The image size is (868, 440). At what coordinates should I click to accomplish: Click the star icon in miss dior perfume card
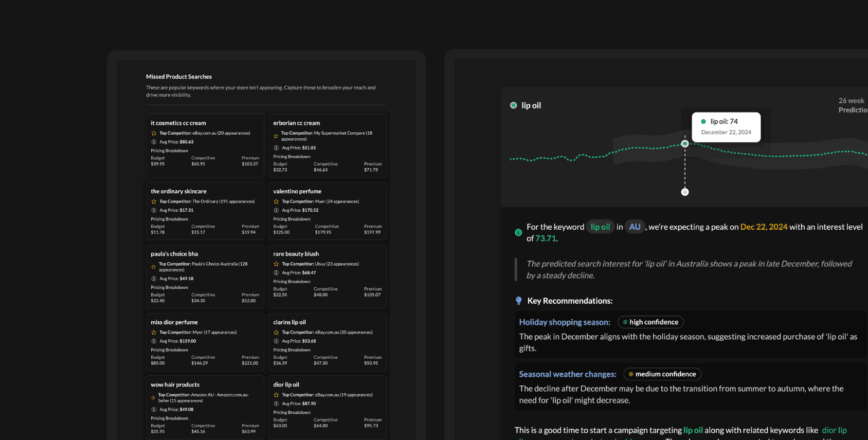pyautogui.click(x=154, y=333)
